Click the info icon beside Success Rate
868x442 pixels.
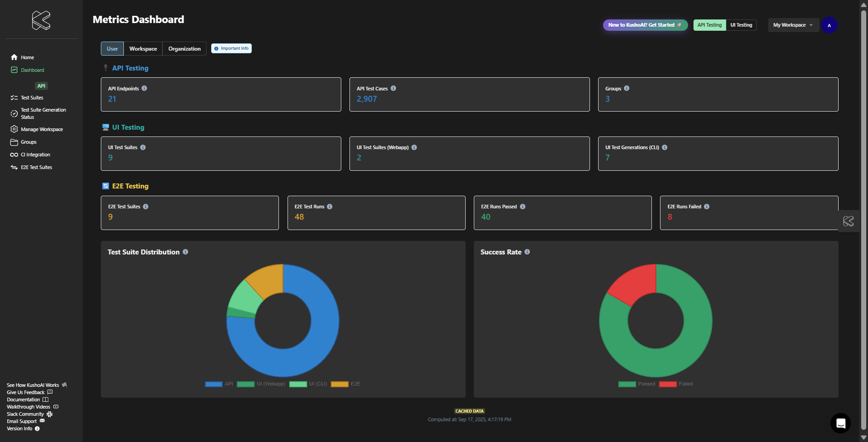point(527,252)
